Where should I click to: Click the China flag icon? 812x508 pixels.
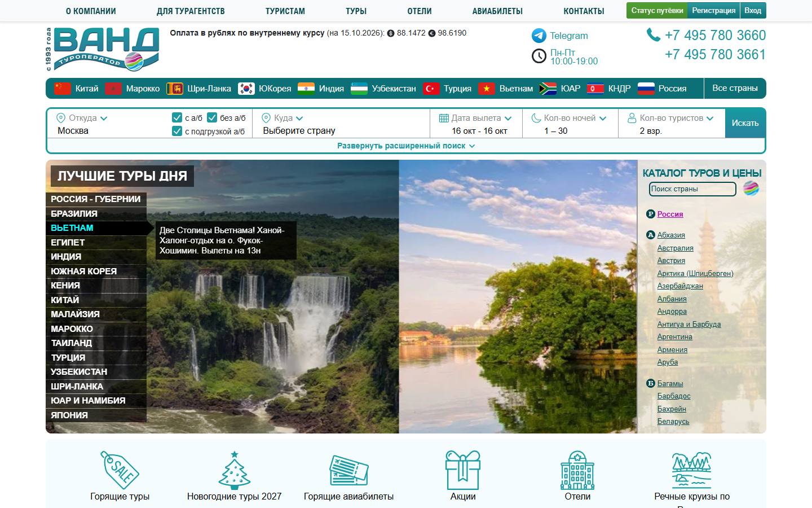click(63, 89)
